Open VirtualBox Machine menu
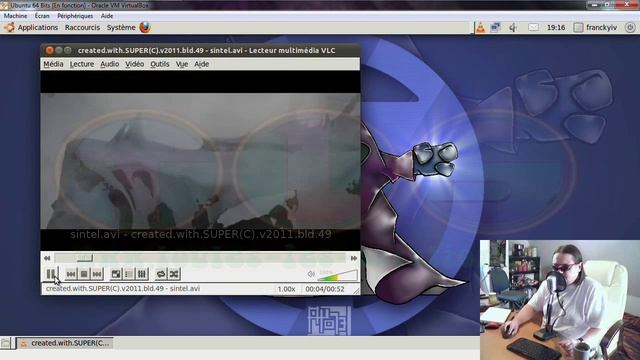Screen dimensions: 640x360 16,16
